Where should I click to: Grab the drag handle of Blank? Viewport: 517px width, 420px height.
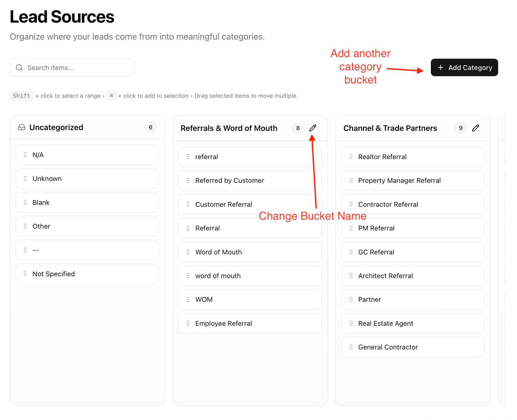25,202
